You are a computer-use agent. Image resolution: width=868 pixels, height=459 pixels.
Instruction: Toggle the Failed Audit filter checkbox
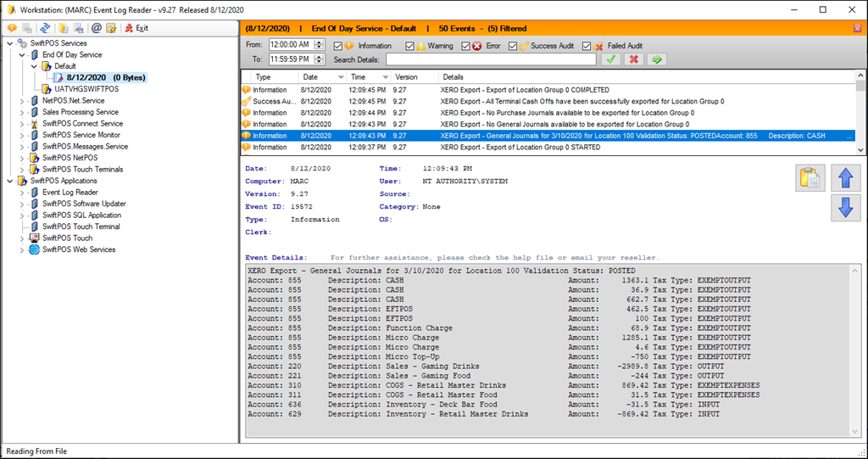[x=587, y=46]
